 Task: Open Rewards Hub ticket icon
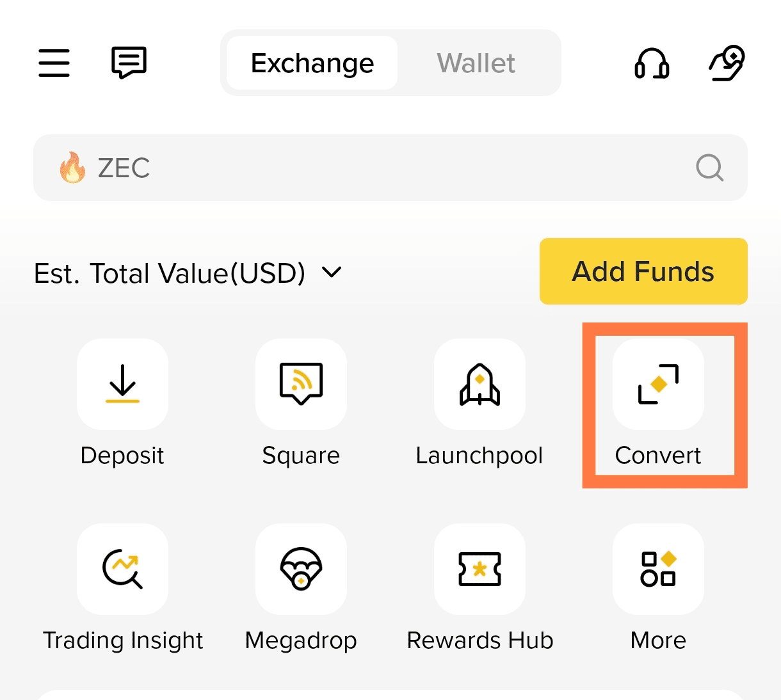coord(479,569)
